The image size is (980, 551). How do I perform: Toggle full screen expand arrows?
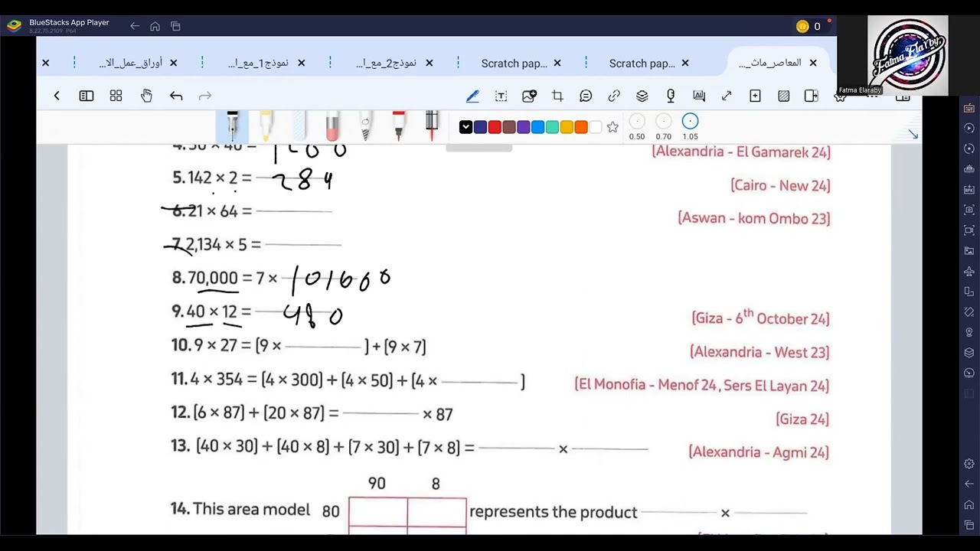(727, 96)
